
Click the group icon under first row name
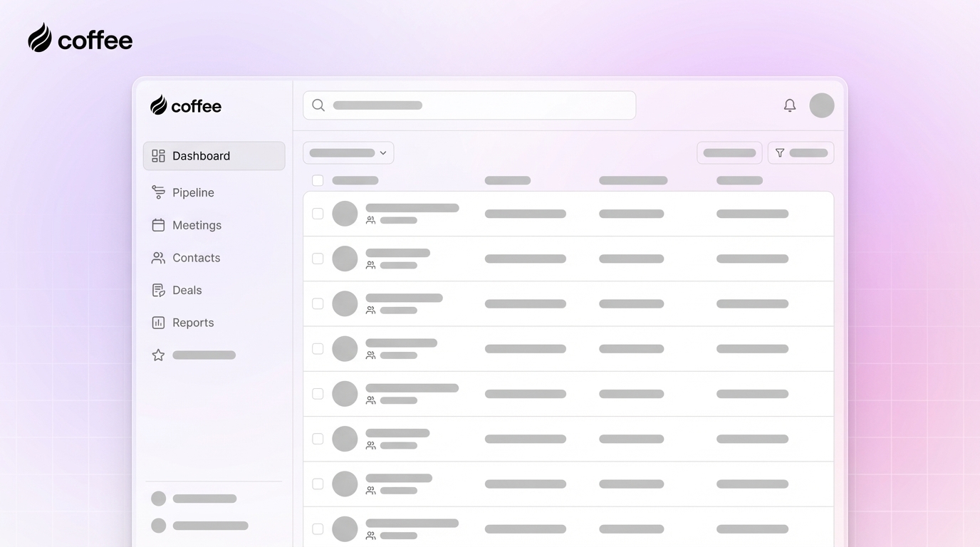(370, 220)
